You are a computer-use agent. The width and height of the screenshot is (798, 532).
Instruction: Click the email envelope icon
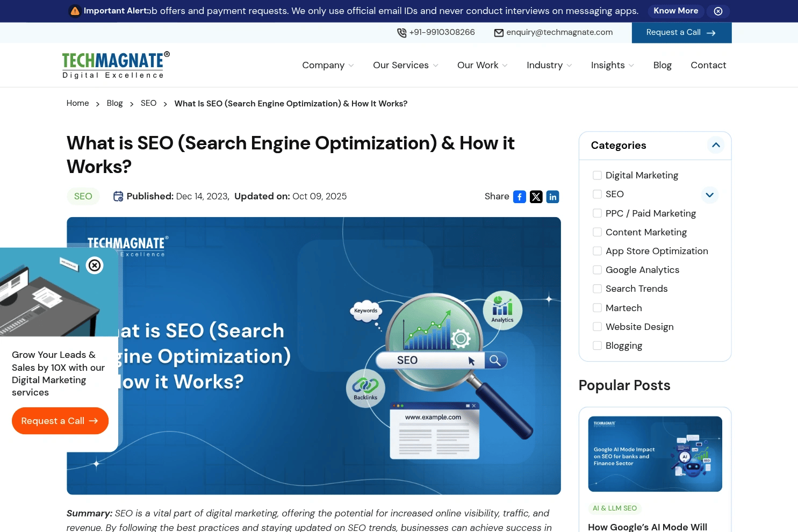click(499, 33)
